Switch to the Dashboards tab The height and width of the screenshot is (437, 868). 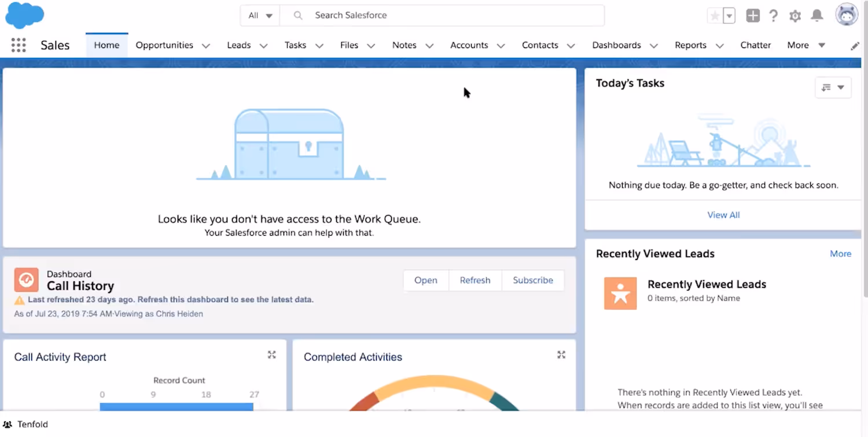(616, 45)
